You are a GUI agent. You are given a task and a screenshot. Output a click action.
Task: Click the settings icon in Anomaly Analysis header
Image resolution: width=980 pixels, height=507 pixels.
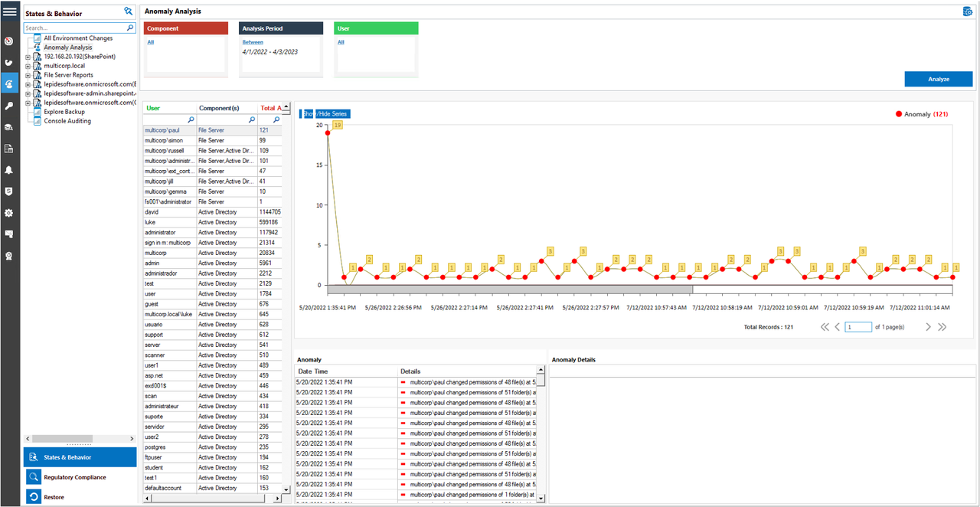click(968, 12)
